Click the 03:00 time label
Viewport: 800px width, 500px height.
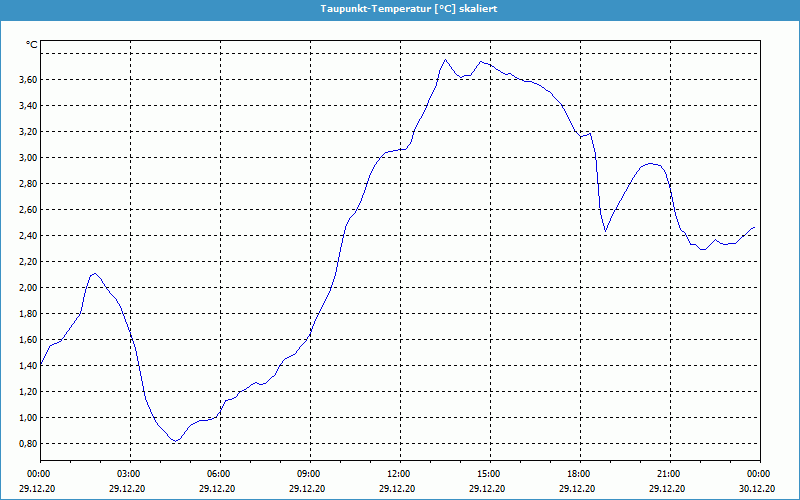(128, 474)
